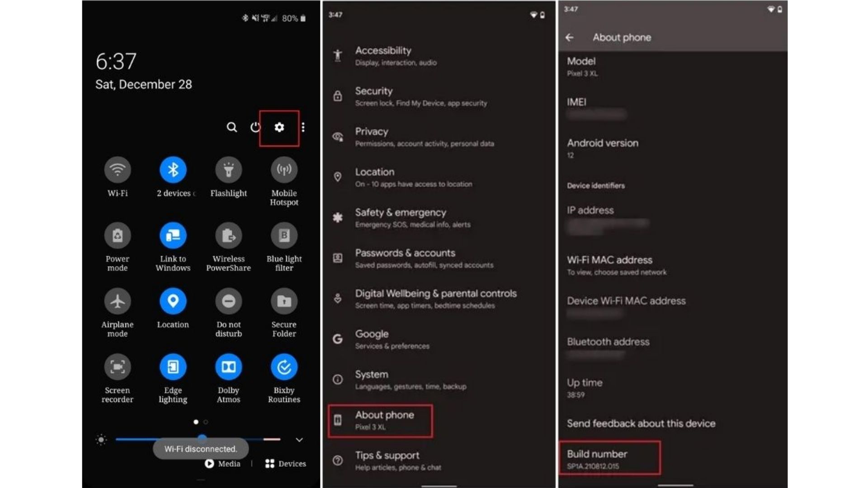Expand About phone settings entry
This screenshot has height=488, width=868.
tap(380, 419)
